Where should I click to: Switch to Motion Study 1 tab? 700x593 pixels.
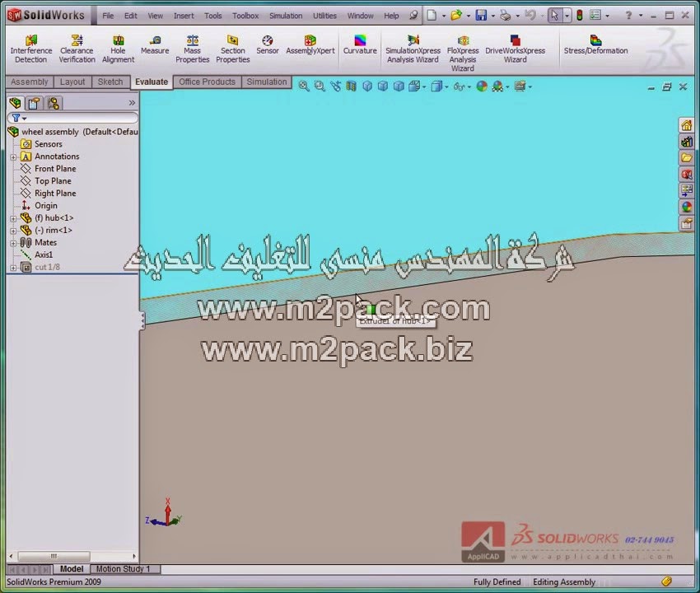pyautogui.click(x=123, y=569)
